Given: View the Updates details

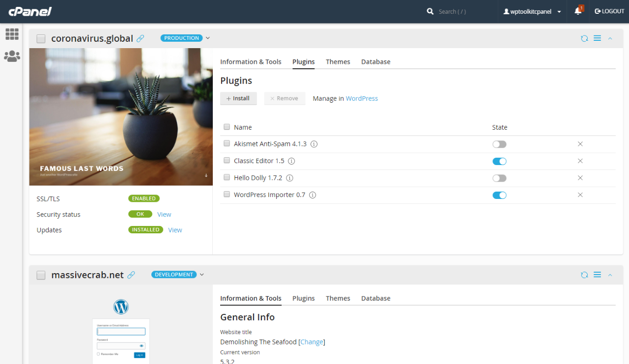Looking at the screenshot, I should click(175, 230).
